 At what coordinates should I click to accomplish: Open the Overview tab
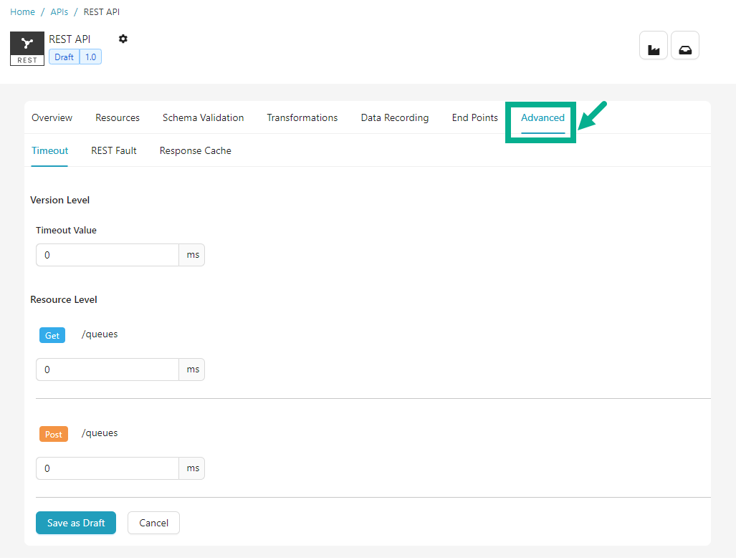[x=52, y=117]
